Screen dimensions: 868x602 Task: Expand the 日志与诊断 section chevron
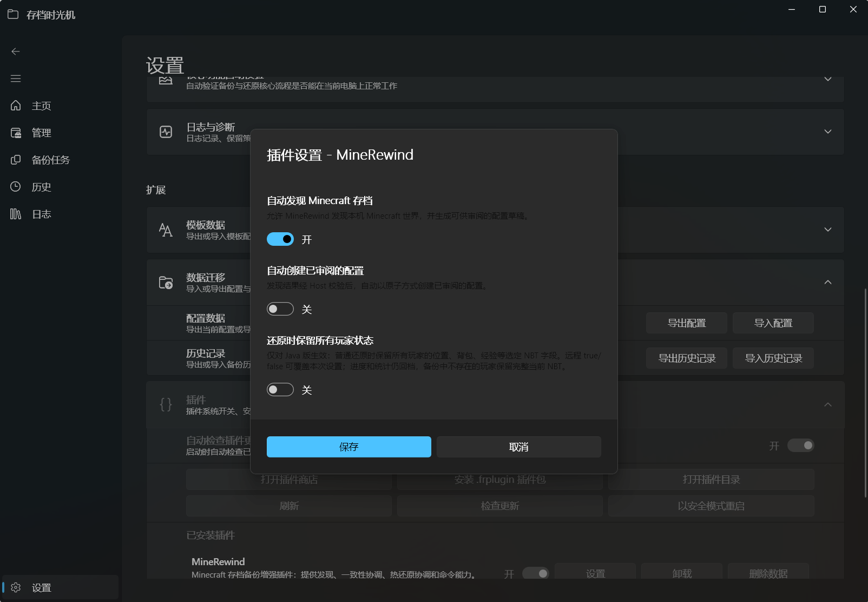coord(828,132)
